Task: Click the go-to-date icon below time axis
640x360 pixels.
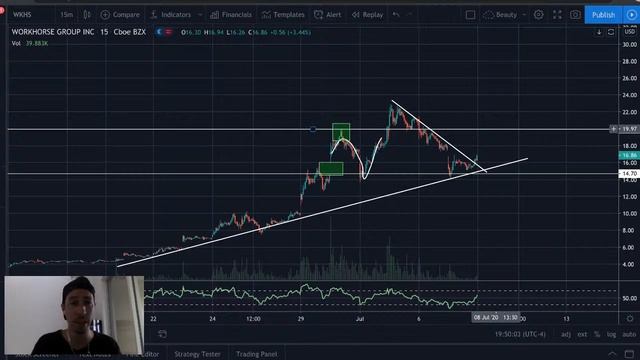Action: point(162,334)
